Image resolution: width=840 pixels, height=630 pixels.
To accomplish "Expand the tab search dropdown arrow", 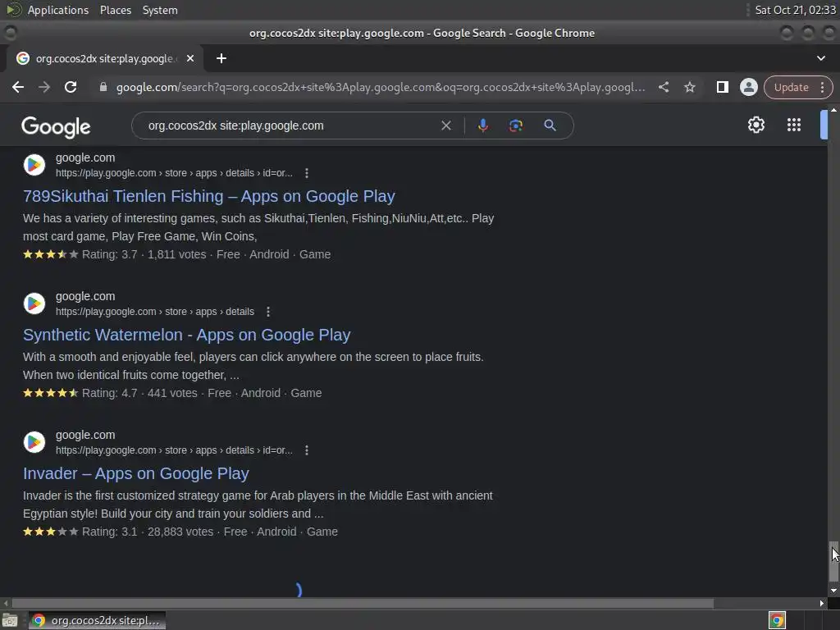I will tap(820, 58).
